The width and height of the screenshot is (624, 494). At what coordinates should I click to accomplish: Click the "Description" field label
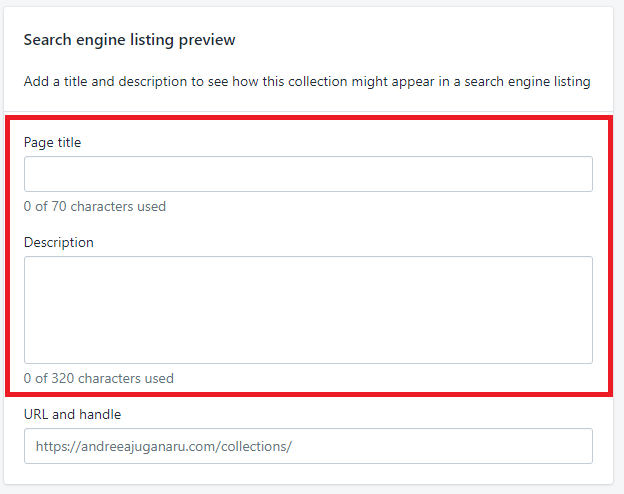tap(58, 242)
